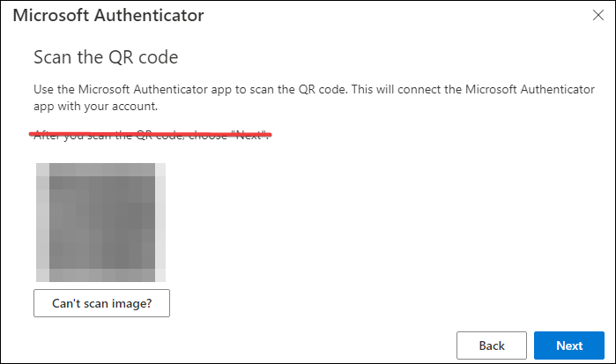The height and width of the screenshot is (364, 616).
Task: Proceed with the blue Next button
Action: (x=569, y=345)
